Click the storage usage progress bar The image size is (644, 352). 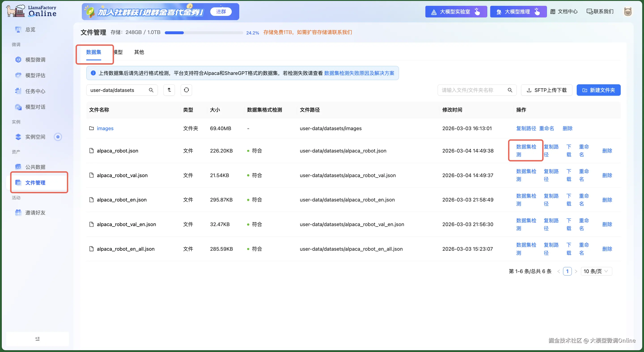pos(204,33)
